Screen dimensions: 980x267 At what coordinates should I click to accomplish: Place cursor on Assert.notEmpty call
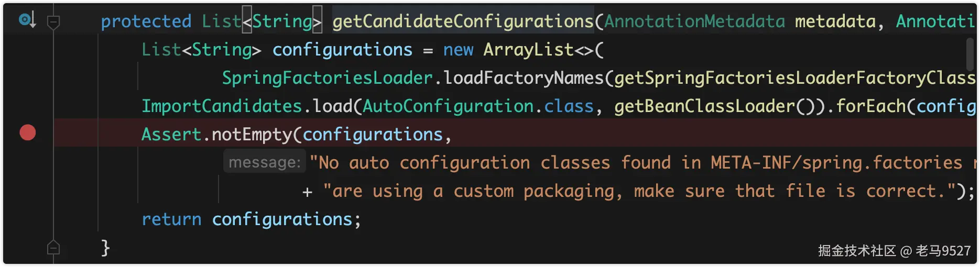(x=217, y=135)
